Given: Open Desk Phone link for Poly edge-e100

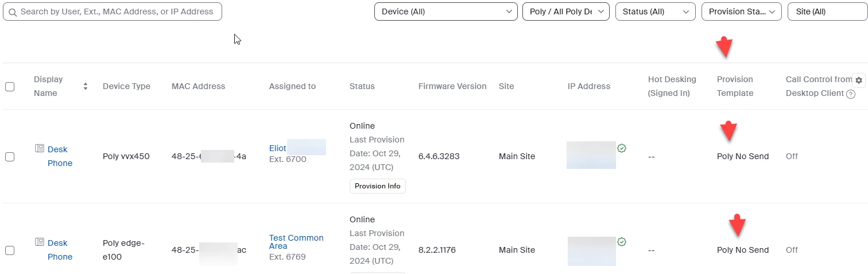Looking at the screenshot, I should pos(60,250).
